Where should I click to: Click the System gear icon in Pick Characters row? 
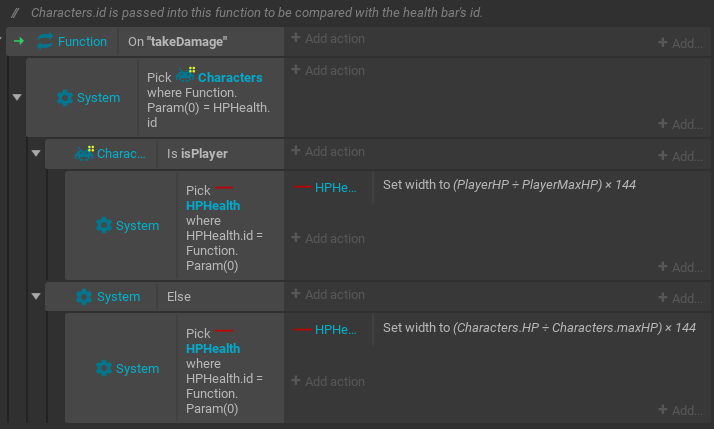pyautogui.click(x=65, y=97)
